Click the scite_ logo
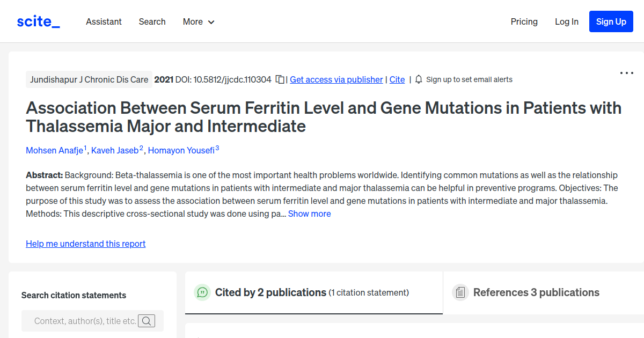The width and height of the screenshot is (644, 338). tap(38, 21)
